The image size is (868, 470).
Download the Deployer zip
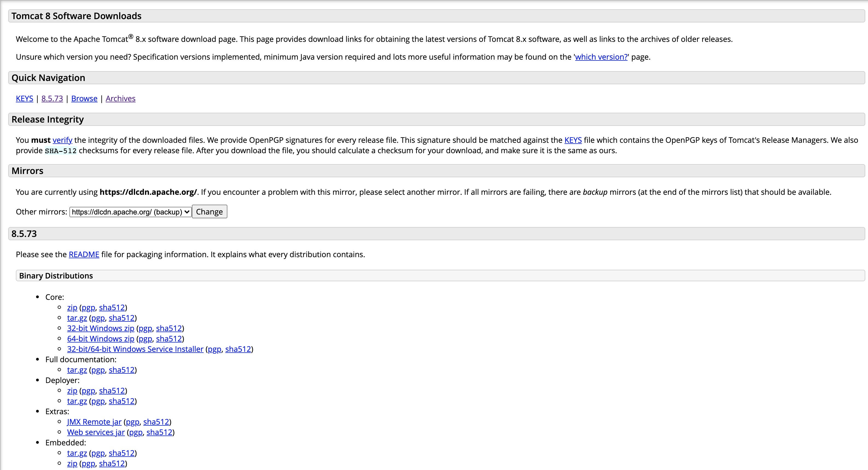(72, 391)
